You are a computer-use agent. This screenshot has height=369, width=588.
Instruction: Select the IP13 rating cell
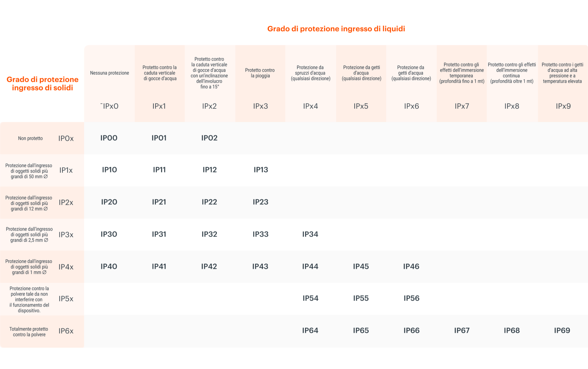261,170
